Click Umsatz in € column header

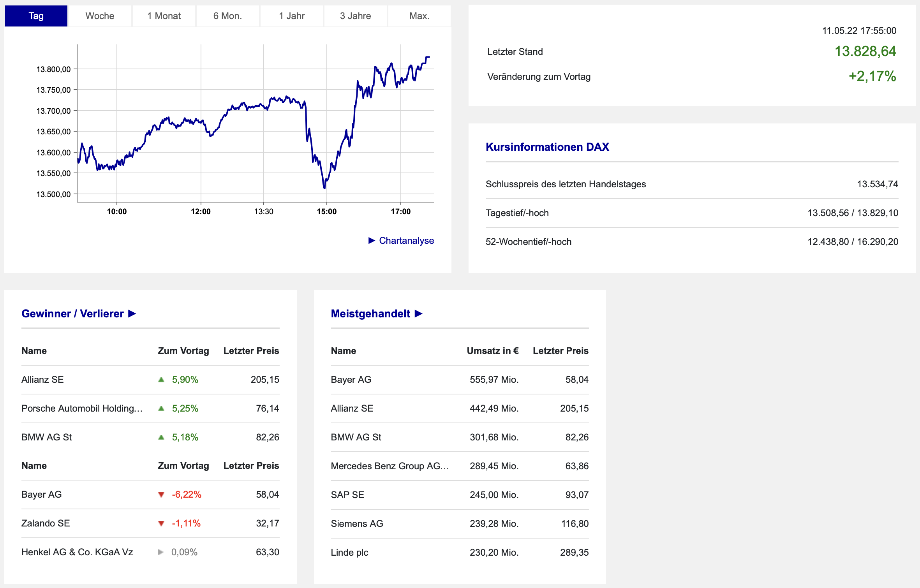pyautogui.click(x=493, y=351)
